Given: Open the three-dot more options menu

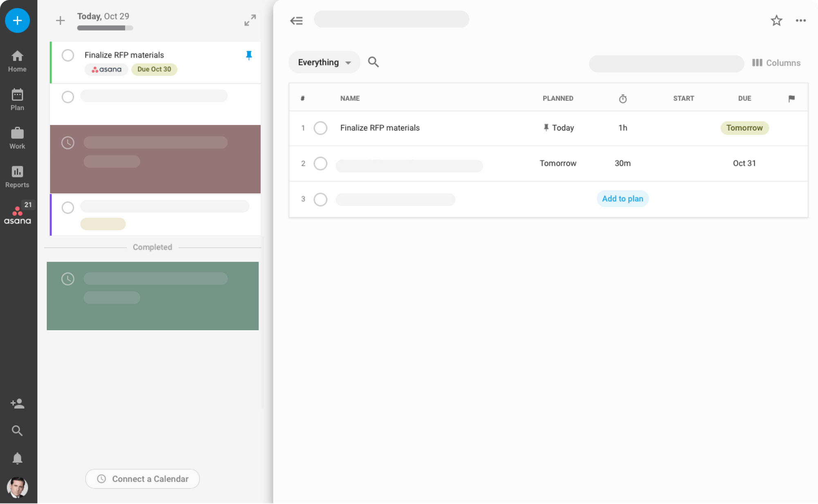Looking at the screenshot, I should pos(800,20).
